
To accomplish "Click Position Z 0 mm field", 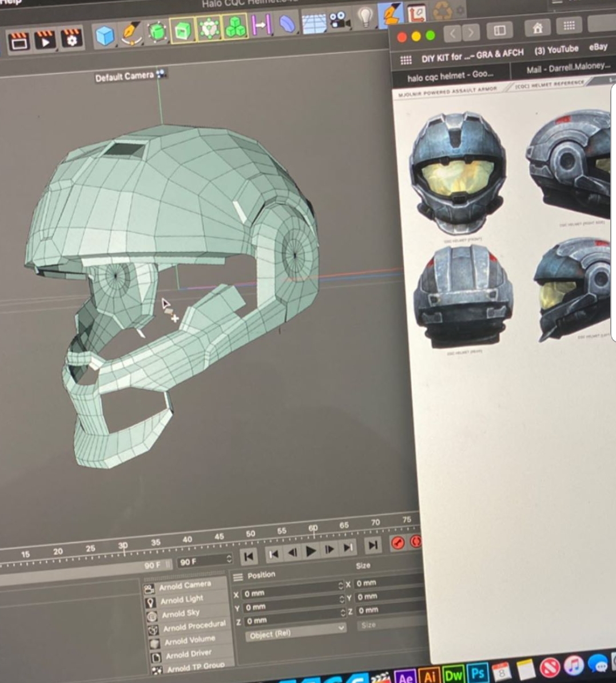I will [295, 617].
